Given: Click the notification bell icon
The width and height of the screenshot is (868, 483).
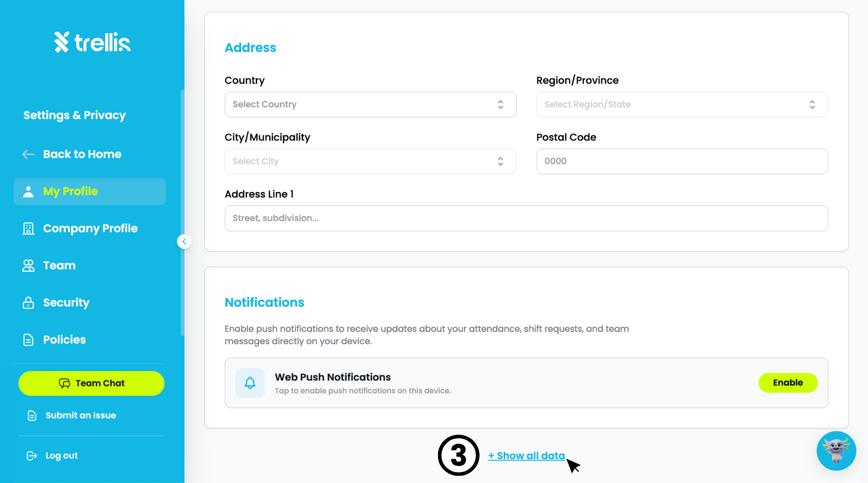Looking at the screenshot, I should pyautogui.click(x=250, y=383).
